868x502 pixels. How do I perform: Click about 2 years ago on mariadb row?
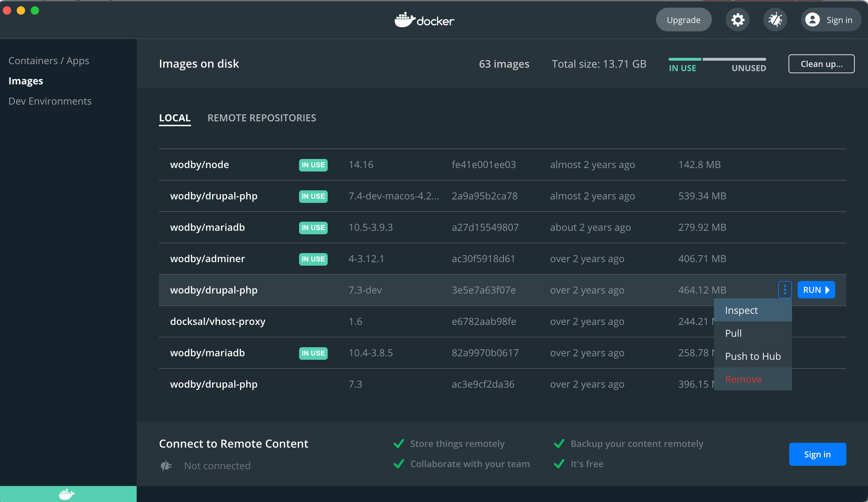pyautogui.click(x=590, y=227)
